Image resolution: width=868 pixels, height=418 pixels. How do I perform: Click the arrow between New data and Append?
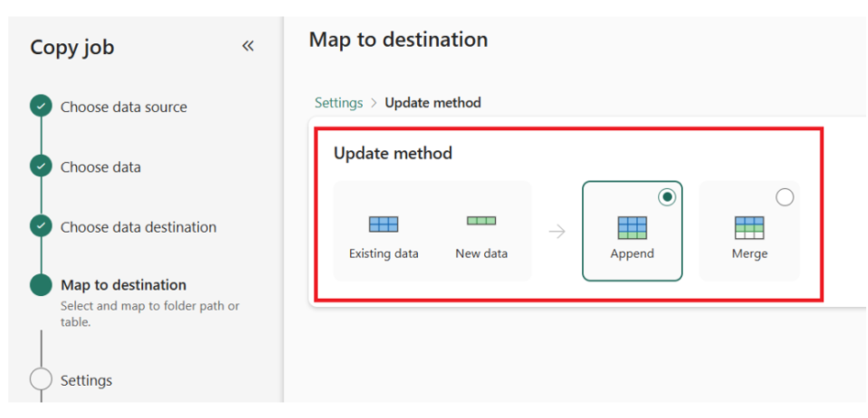[x=556, y=231]
